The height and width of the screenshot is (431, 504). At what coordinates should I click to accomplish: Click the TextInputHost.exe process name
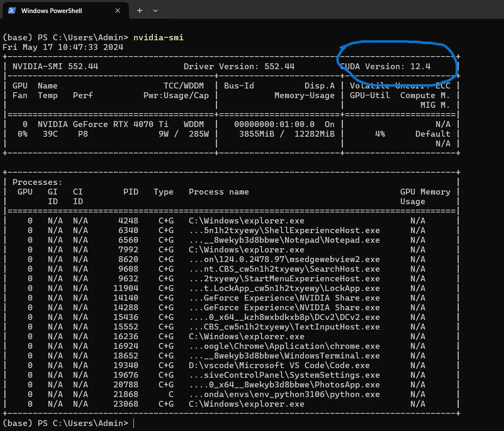tap(285, 327)
